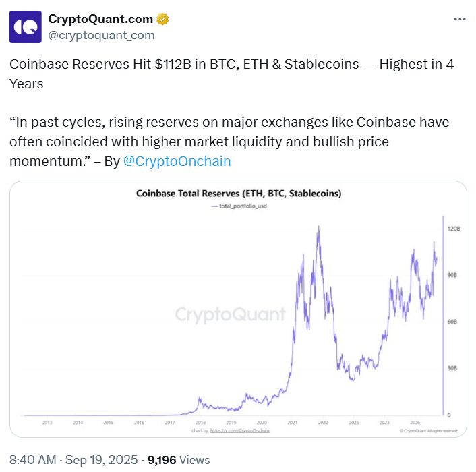Click the gold verified badge icon

(162, 19)
